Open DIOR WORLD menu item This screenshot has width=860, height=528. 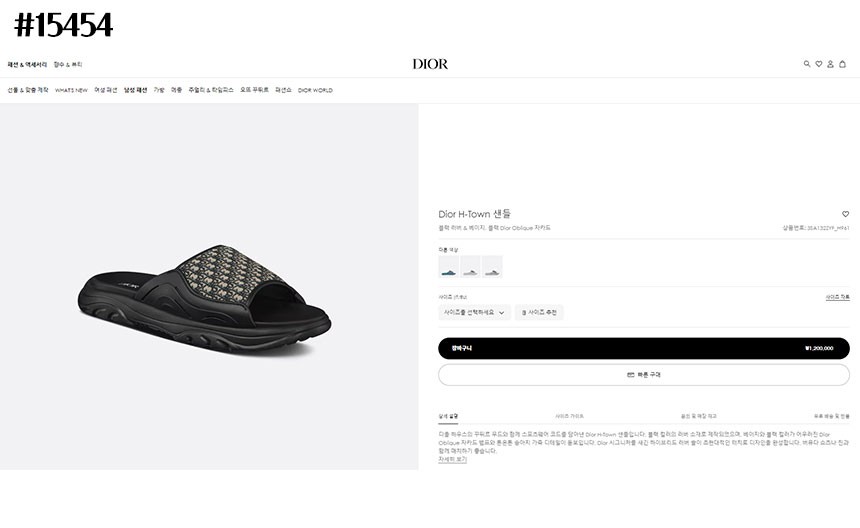[x=315, y=90]
